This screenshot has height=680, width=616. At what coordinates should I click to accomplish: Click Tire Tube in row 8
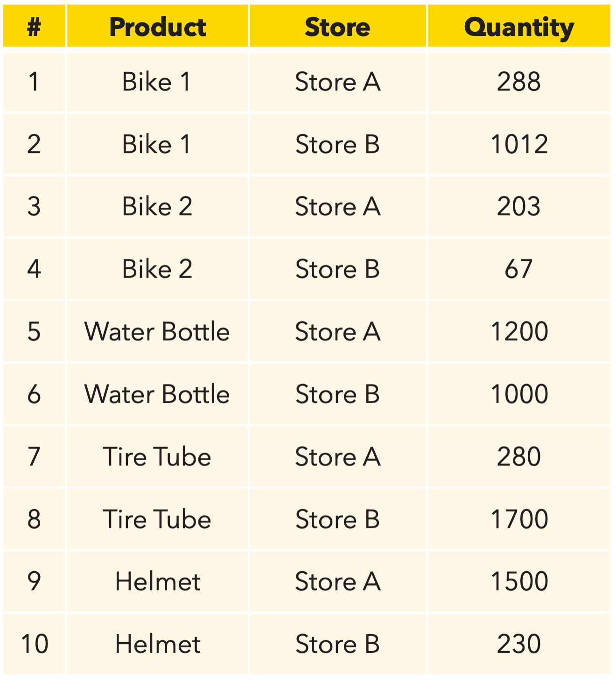[x=157, y=519]
